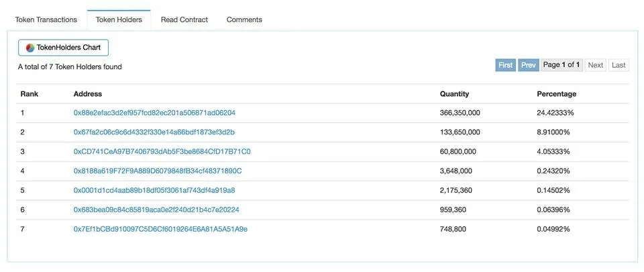
Task: Click rank number 4 cell
Action: tap(22, 171)
